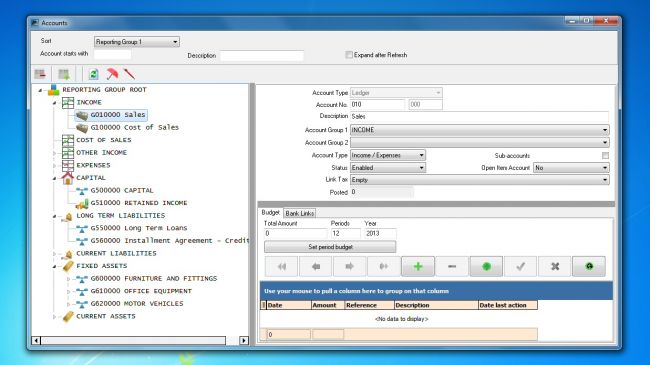The height and width of the screenshot is (365, 650).
Task: Sort grid by Date last action header
Action: coord(508,305)
